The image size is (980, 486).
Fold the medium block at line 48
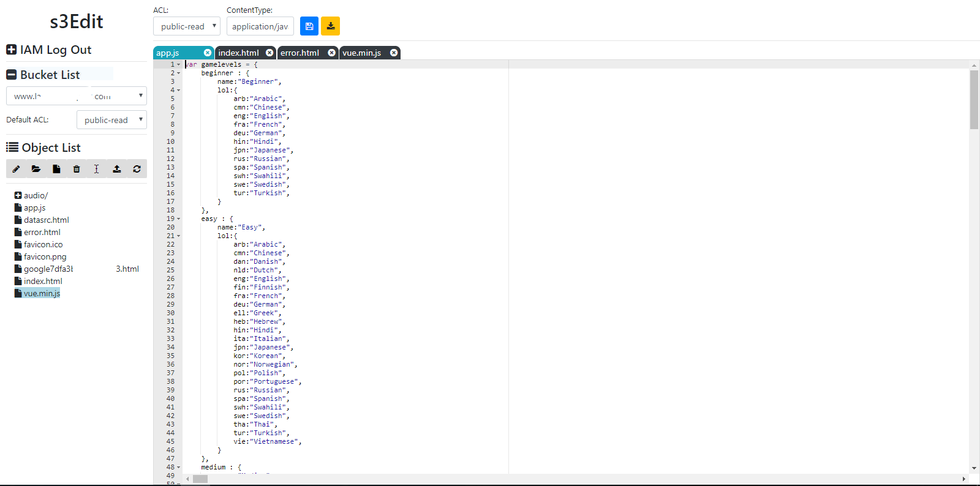(x=179, y=467)
